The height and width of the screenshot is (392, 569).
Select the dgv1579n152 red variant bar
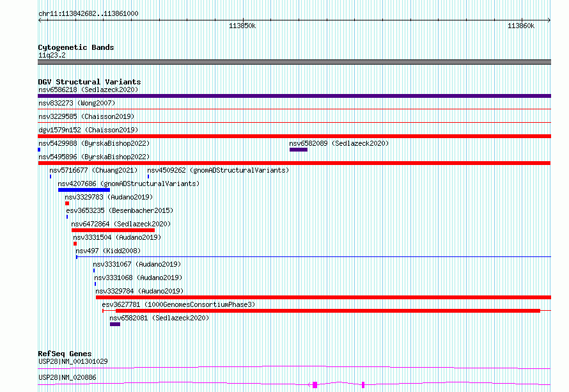294,136
